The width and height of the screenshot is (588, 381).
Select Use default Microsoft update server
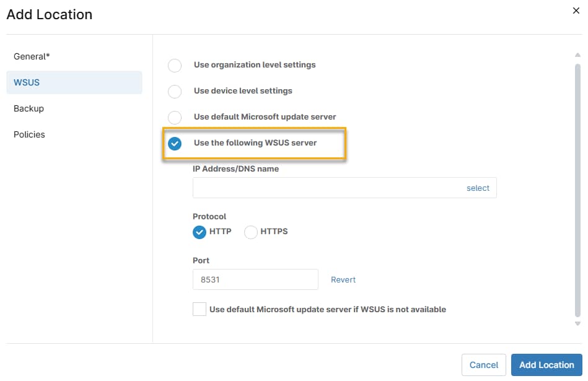point(174,117)
